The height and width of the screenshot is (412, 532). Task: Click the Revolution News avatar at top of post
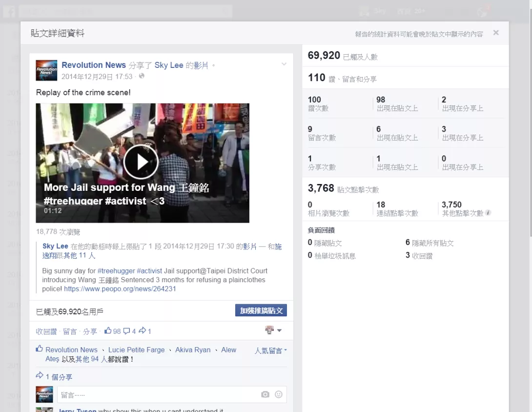(46, 70)
